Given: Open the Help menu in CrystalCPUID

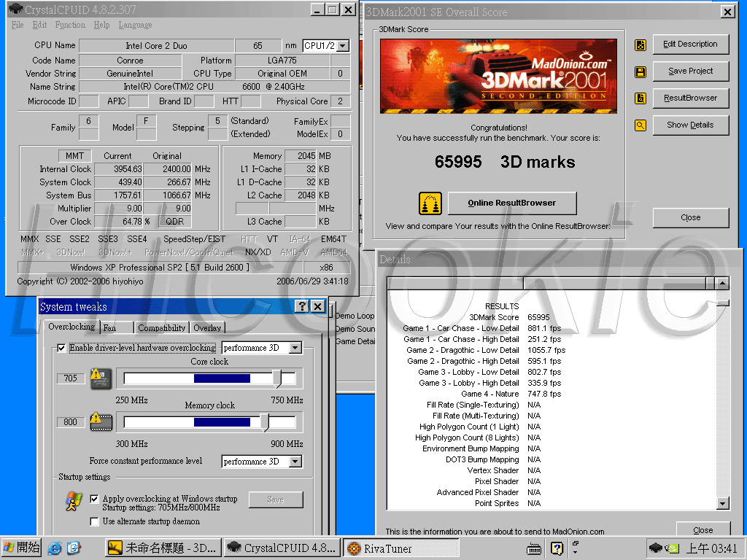Looking at the screenshot, I should (101, 25).
